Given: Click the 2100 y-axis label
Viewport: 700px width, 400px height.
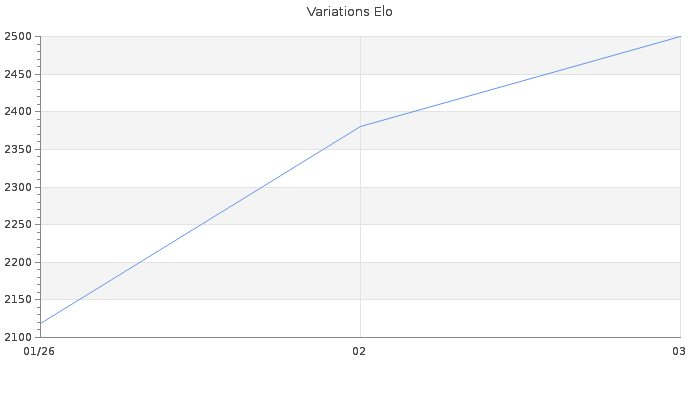Looking at the screenshot, I should click(17, 337).
